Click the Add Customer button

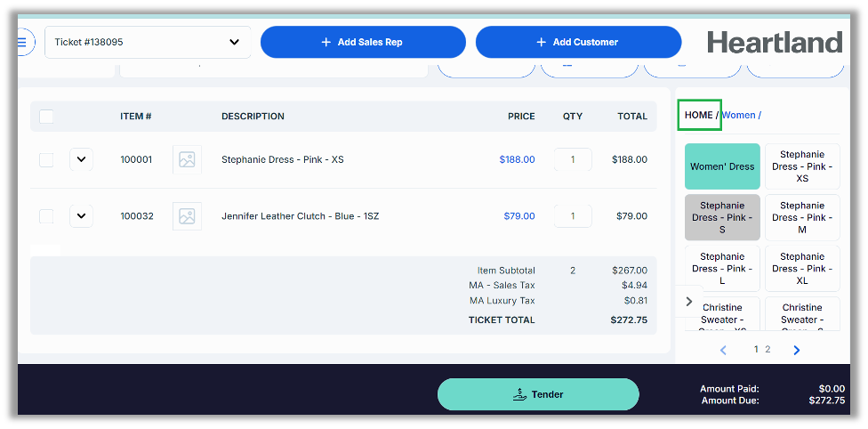(578, 42)
